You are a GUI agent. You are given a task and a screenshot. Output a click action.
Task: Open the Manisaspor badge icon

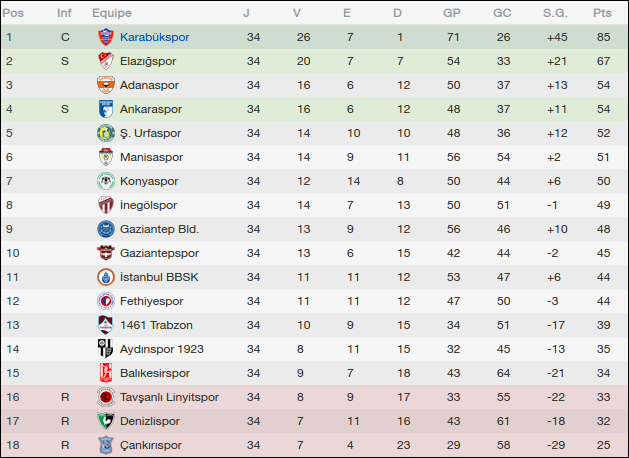pos(105,157)
